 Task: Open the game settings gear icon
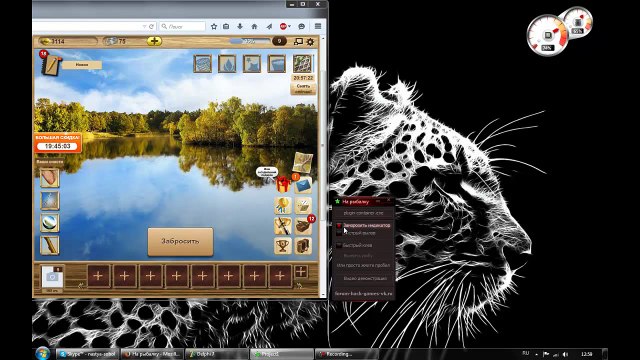(310, 42)
